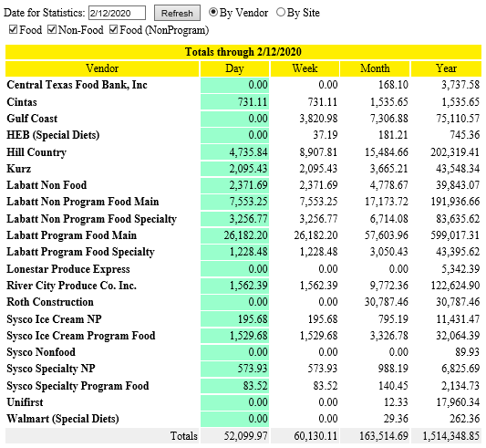Click the Totals row label
The height and width of the screenshot is (448, 486).
184,436
